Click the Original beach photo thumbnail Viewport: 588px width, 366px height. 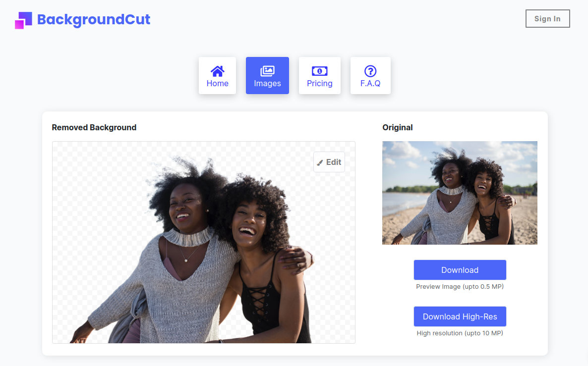pos(460,193)
